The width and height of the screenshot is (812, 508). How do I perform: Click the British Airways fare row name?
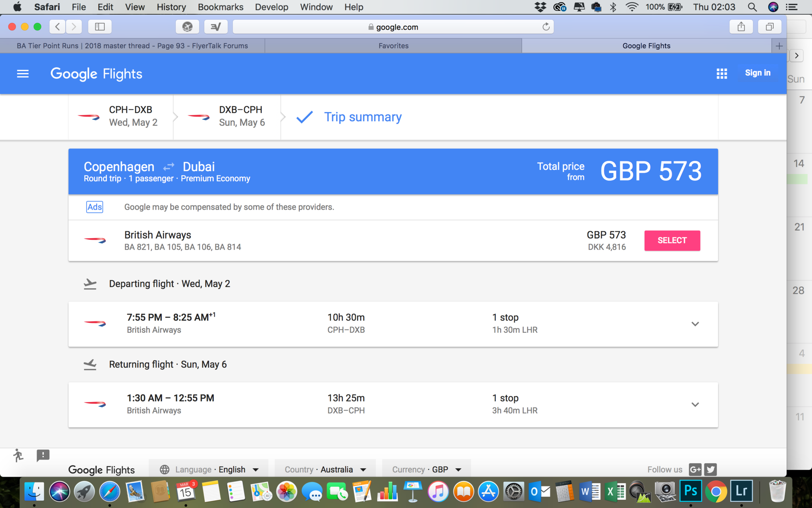click(x=158, y=235)
